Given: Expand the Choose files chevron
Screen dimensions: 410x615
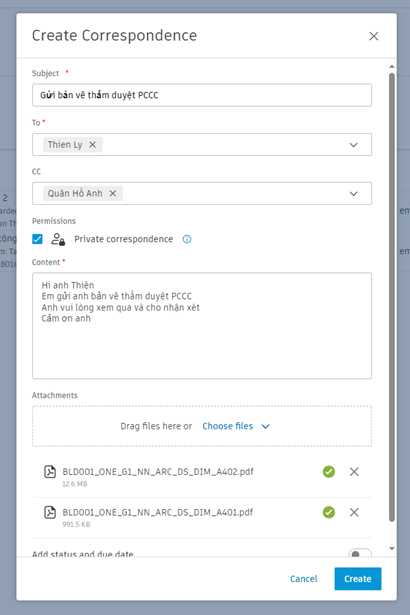Looking at the screenshot, I should 266,426.
